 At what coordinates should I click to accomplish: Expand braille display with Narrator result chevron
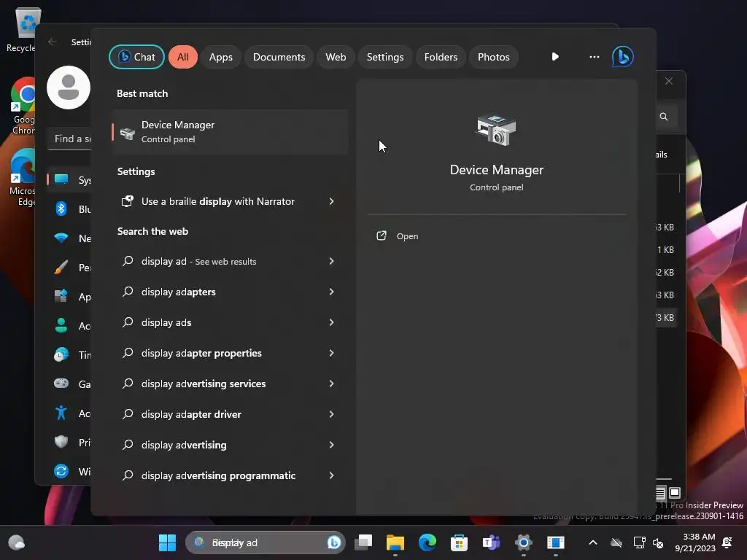pos(332,201)
